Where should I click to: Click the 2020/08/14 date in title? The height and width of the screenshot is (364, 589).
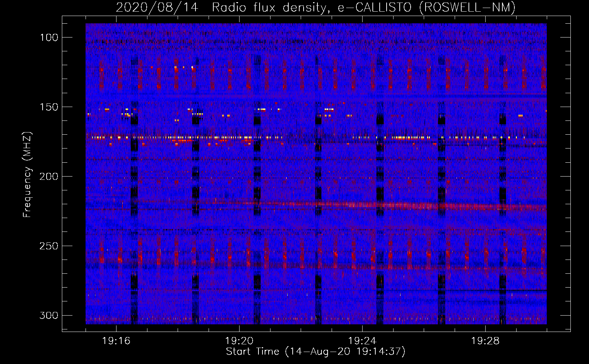coord(157,7)
